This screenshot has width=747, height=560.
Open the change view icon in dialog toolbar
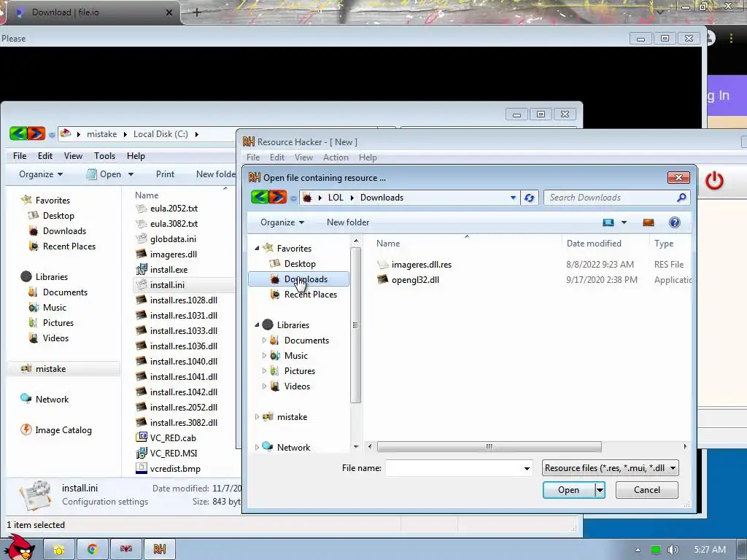[x=608, y=222]
